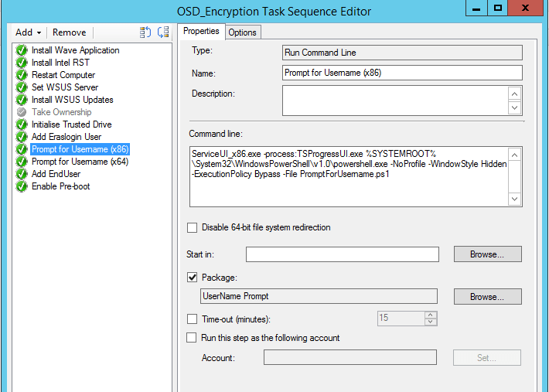Click into the Description text field

(x=394, y=101)
